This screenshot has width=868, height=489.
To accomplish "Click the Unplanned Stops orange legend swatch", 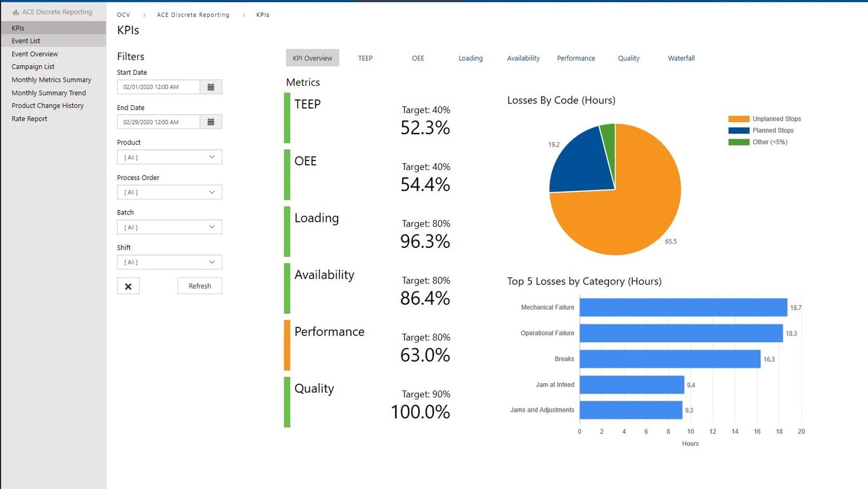I will (738, 119).
